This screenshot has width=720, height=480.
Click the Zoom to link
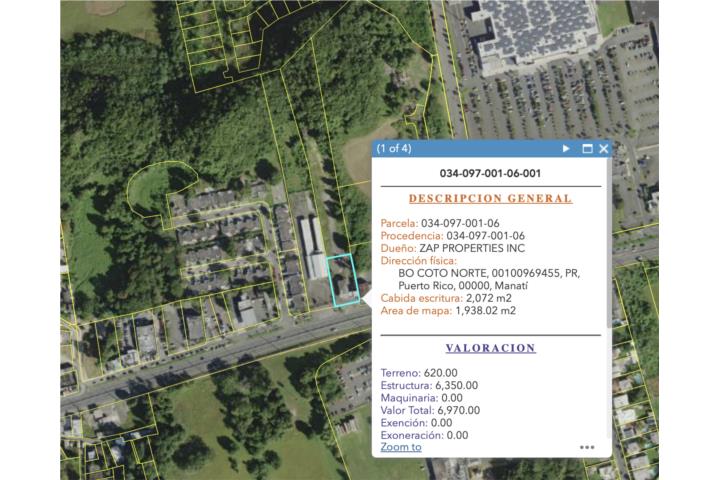[401, 447]
